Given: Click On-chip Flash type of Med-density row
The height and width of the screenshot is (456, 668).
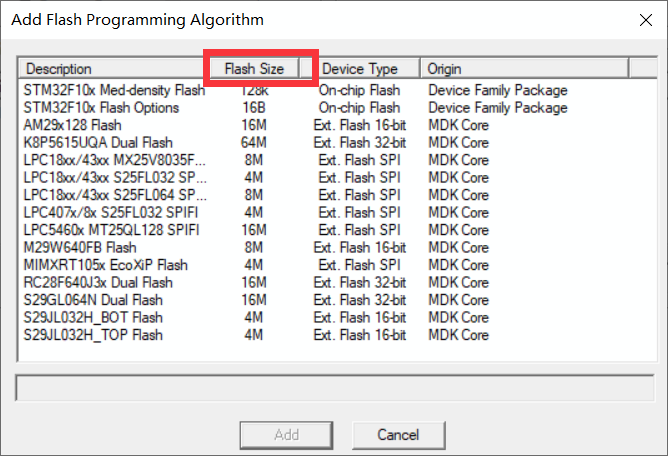Looking at the screenshot, I should pos(360,90).
